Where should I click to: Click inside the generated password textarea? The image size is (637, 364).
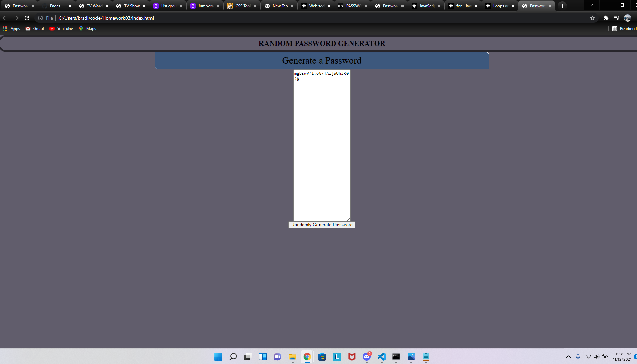pyautogui.click(x=322, y=145)
